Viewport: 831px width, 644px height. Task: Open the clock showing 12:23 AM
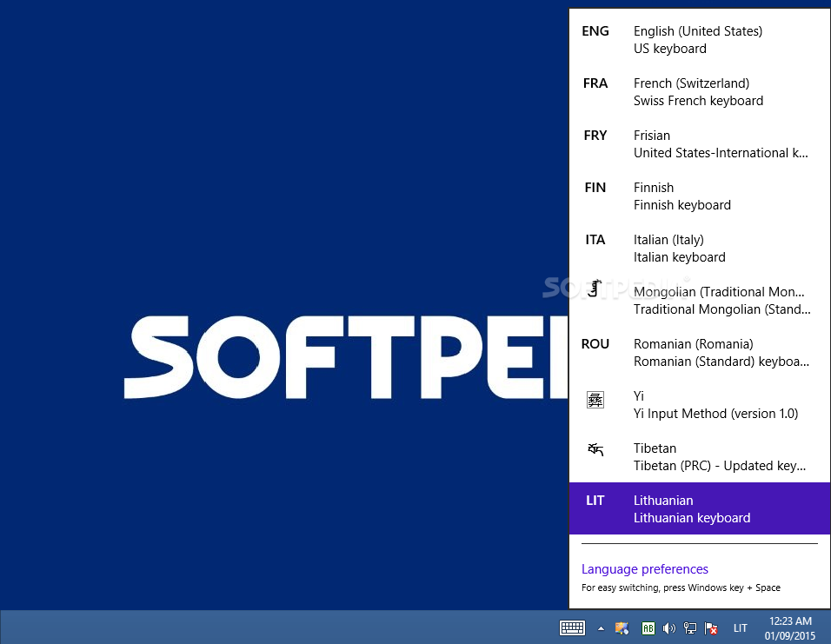[x=790, y=628]
